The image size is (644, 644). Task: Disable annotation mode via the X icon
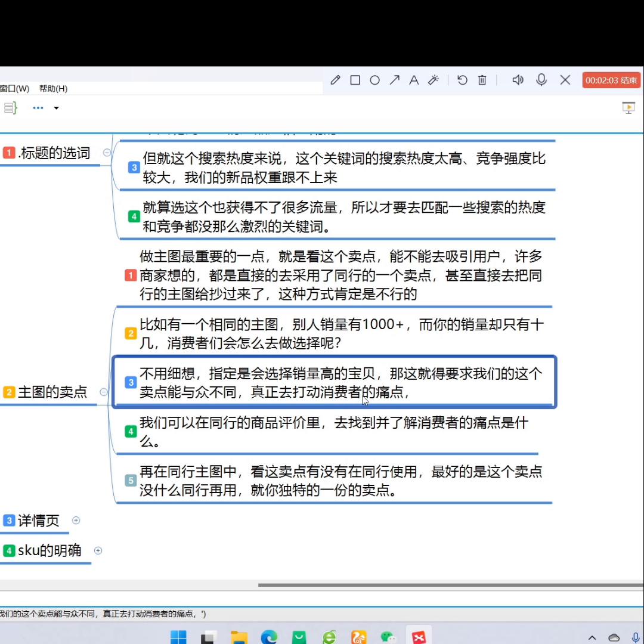coord(565,79)
